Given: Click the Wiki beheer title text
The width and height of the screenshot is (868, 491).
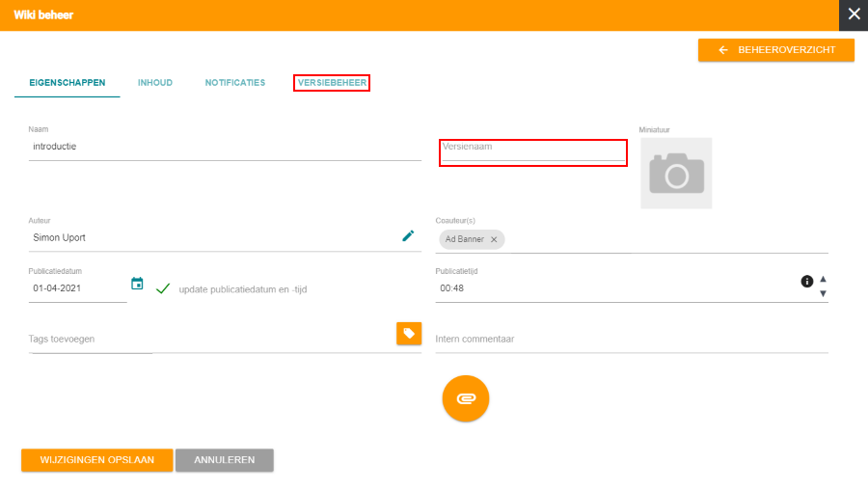Looking at the screenshot, I should [x=43, y=14].
